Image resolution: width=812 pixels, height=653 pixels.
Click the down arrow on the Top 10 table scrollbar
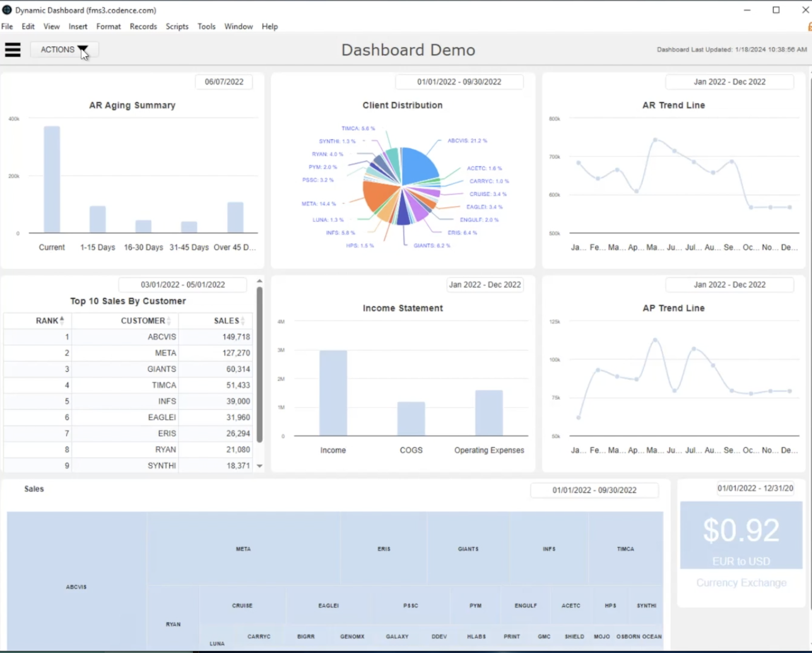tap(259, 466)
